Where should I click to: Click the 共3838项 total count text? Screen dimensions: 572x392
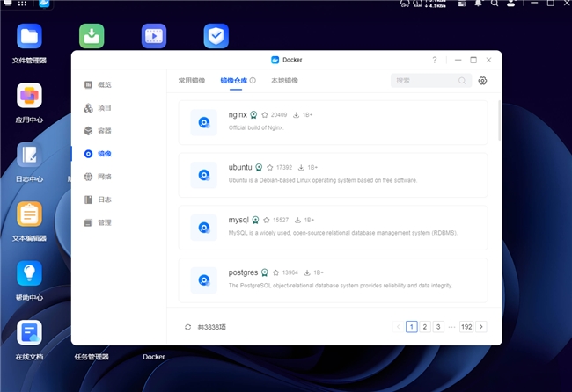[211, 327]
